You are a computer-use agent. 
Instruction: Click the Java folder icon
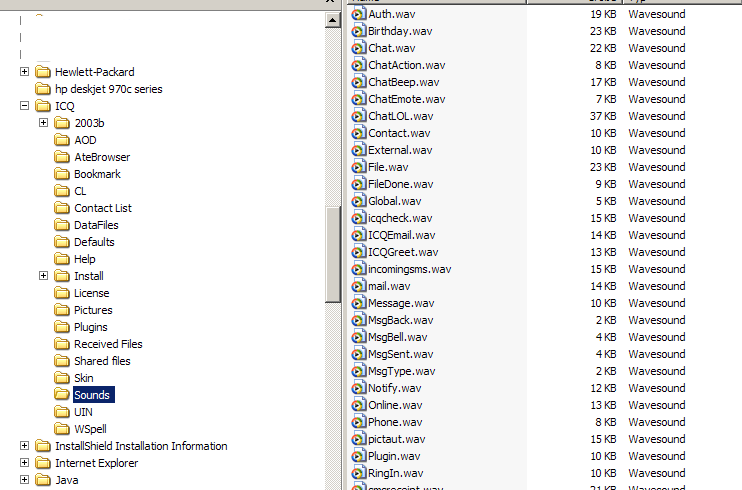pos(43,480)
